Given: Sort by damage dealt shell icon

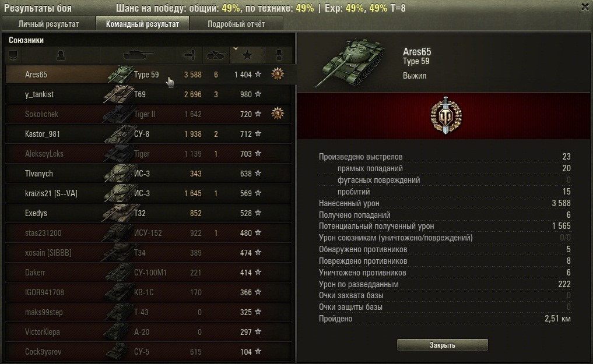Looking at the screenshot, I should (189, 55).
